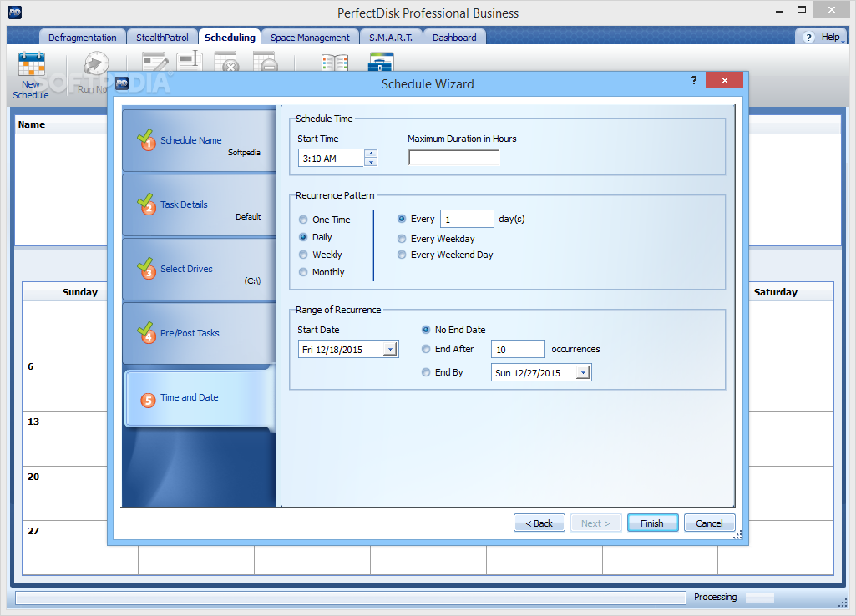Screen dimensions: 856x616
Task: Click the Finish button
Action: (652, 523)
